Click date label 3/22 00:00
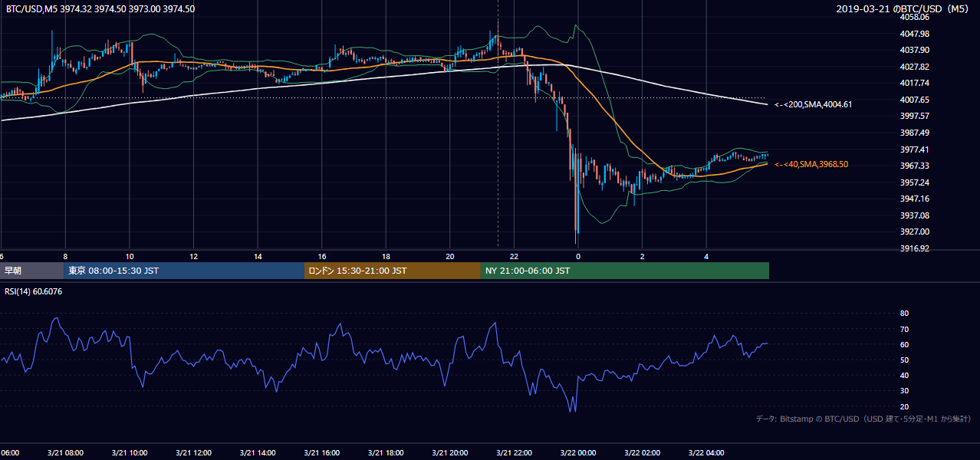The image size is (980, 460). click(x=578, y=453)
